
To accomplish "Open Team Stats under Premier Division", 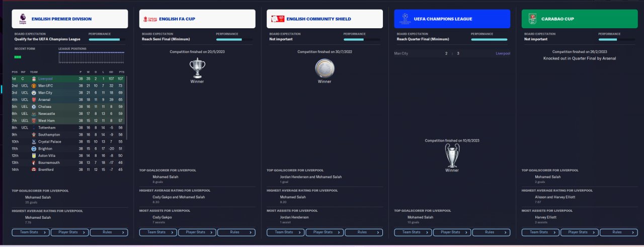I will coord(31,232).
